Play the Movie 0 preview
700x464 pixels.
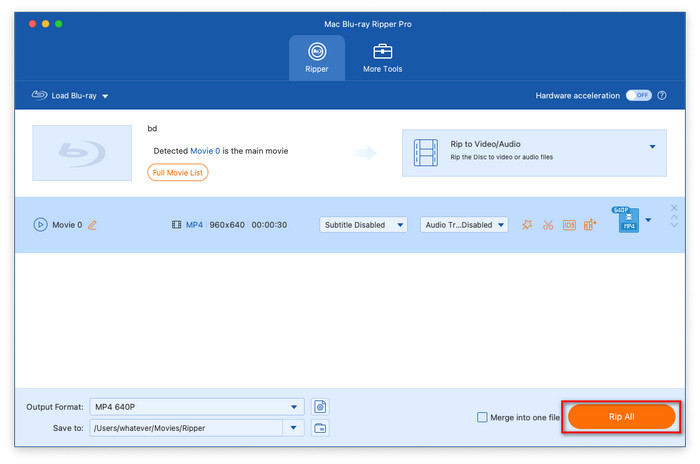41,225
